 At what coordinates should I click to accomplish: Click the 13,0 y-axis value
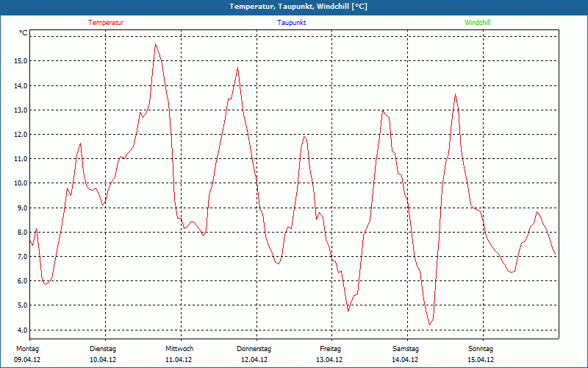click(20, 110)
